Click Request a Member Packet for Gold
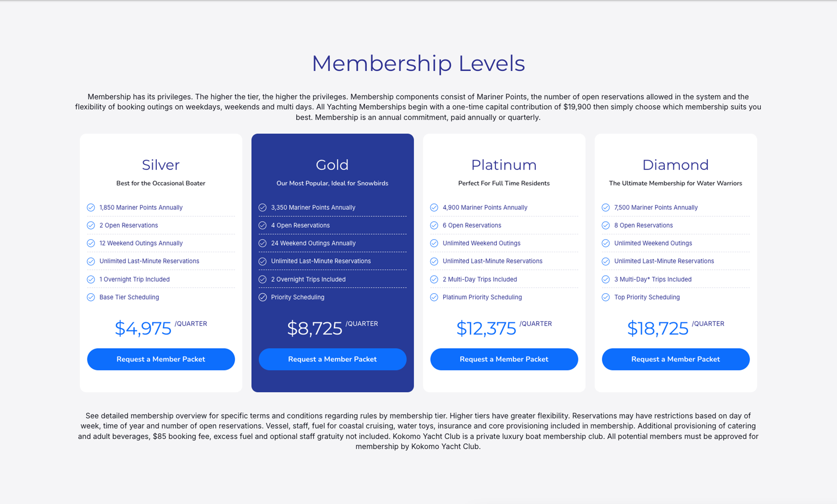837x504 pixels. (332, 359)
